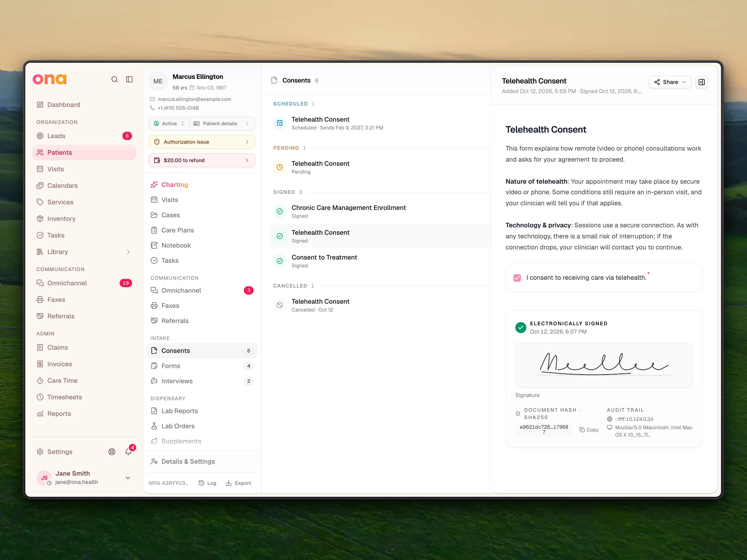Open patient Charting tab

coord(202,185)
